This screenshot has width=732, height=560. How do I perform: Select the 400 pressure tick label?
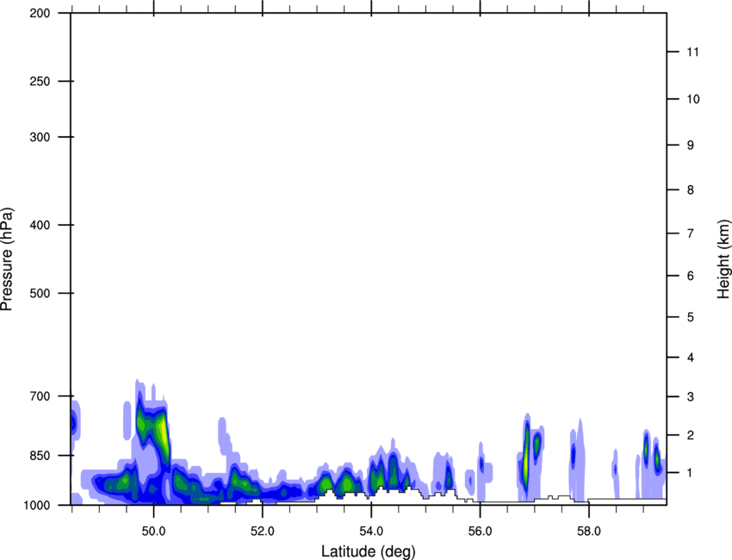40,225
